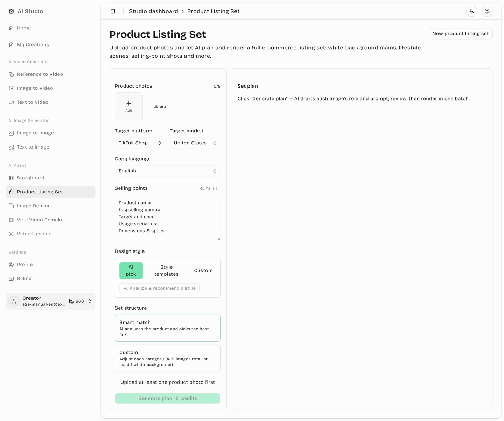
Task: Click the Product Listing Set breadcrumb
Action: pos(213,11)
